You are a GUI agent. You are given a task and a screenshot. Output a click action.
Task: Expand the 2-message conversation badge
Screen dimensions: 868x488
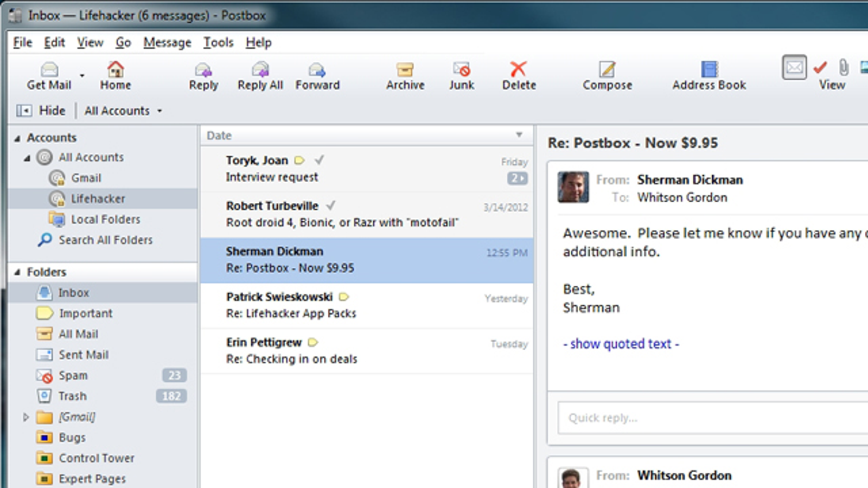[518, 178]
